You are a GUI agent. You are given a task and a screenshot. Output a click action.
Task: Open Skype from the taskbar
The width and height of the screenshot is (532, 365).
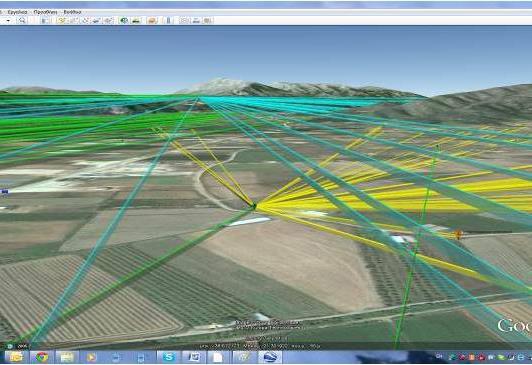coord(169,357)
